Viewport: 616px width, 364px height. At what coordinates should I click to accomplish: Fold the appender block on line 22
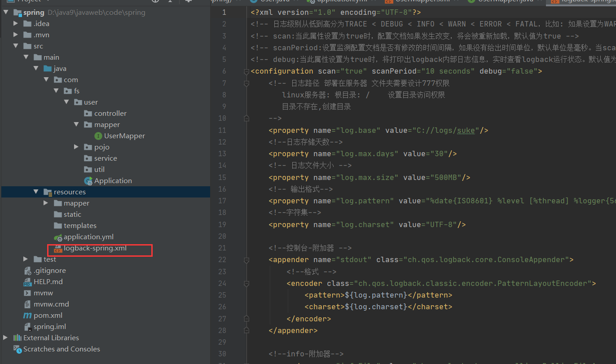tap(246, 260)
